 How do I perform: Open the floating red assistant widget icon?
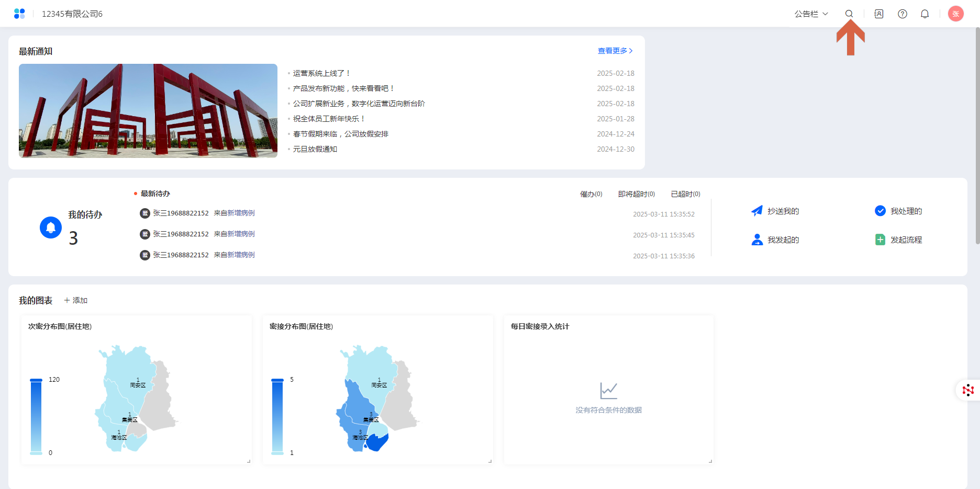click(968, 390)
